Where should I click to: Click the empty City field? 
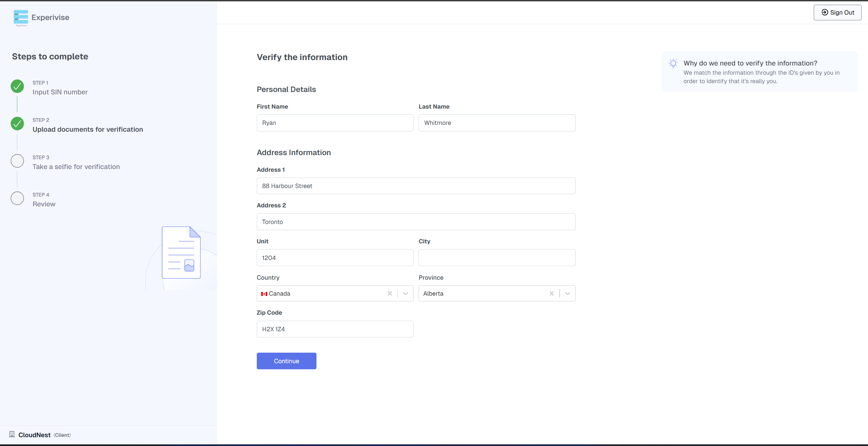(x=497, y=258)
